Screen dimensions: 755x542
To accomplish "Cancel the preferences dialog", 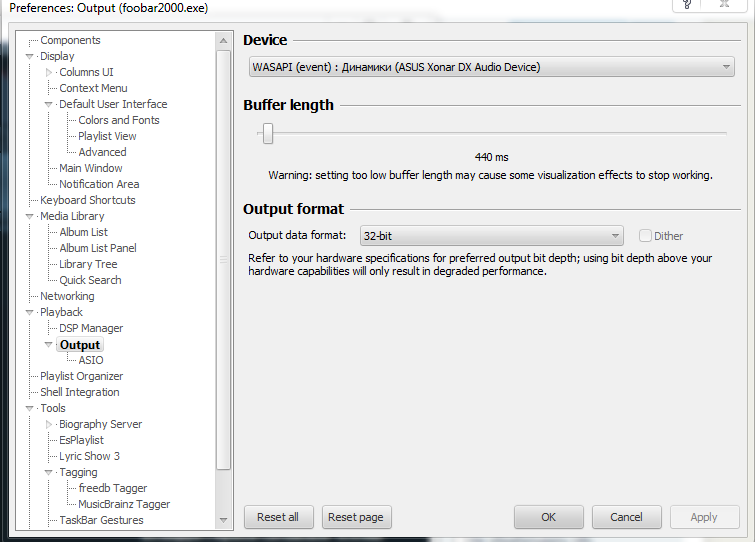I will click(x=626, y=517).
